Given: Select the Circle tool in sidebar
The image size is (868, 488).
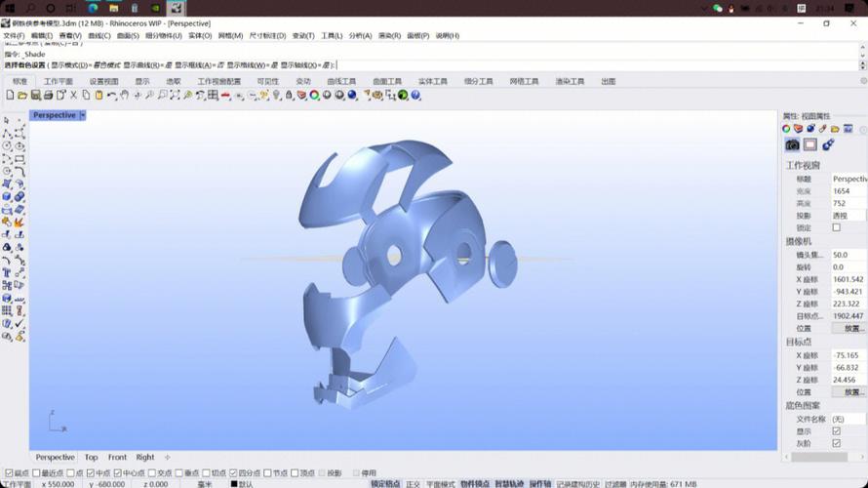Looking at the screenshot, I should click(7, 146).
